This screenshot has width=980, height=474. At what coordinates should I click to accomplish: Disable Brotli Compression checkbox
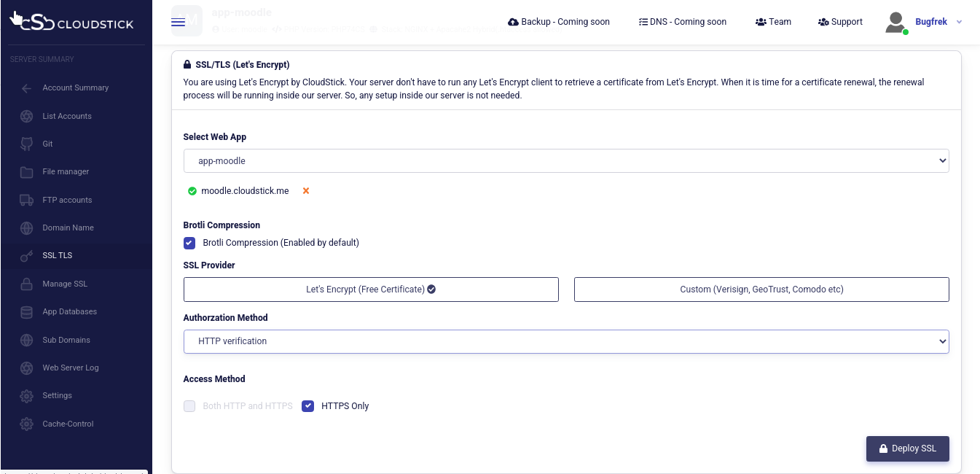pyautogui.click(x=189, y=243)
